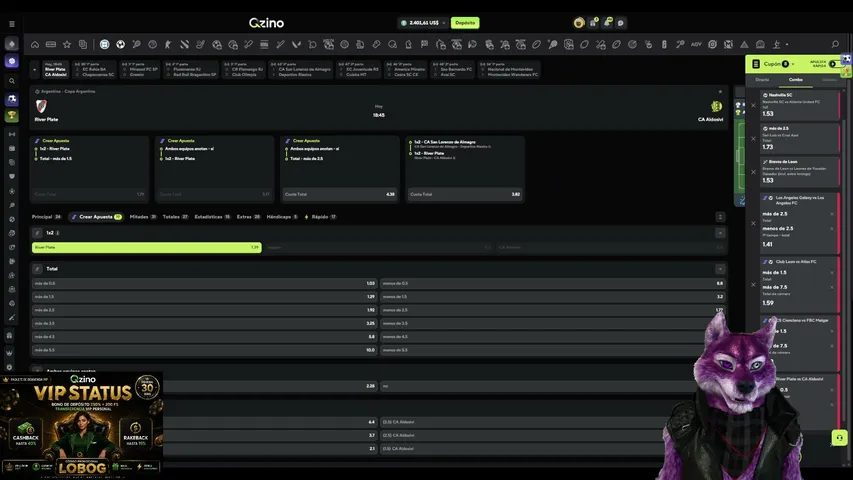Screen dimensions: 853x480
Task: Open the Combo tab in coupon
Action: tap(795, 80)
